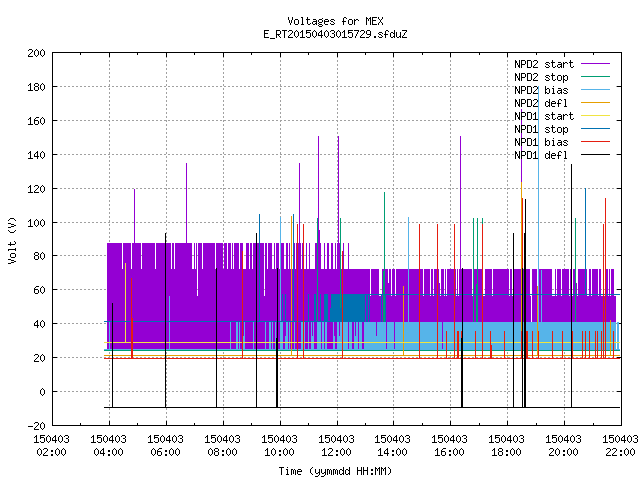This screenshot has width=640, height=480.
Task: Click the y-axis tick value 180
Action: tap(36, 87)
